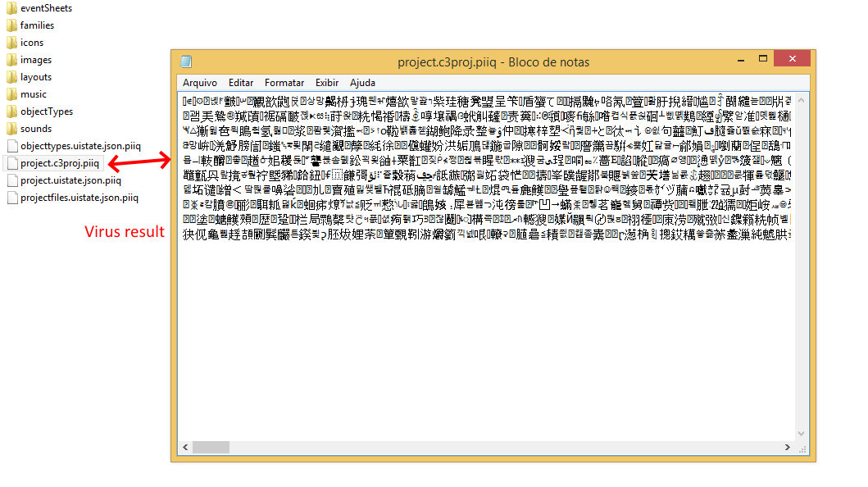Select the images folder icon
This screenshot has height=487, width=868.
click(11, 60)
